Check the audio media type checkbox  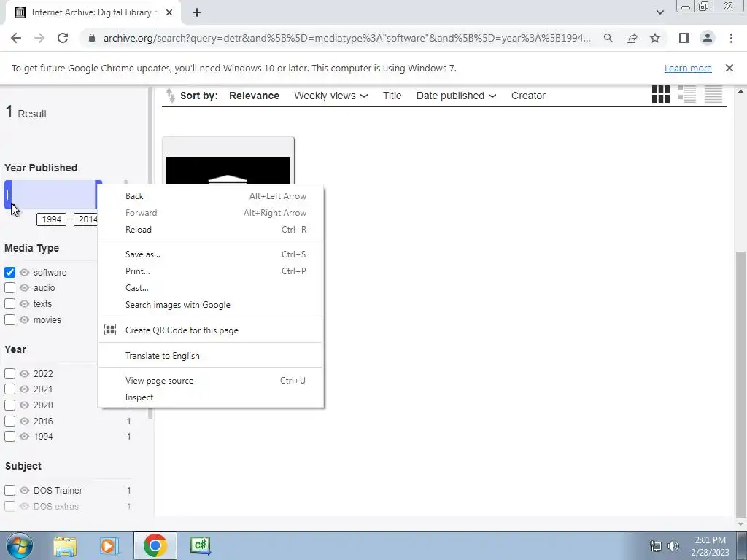(x=9, y=288)
